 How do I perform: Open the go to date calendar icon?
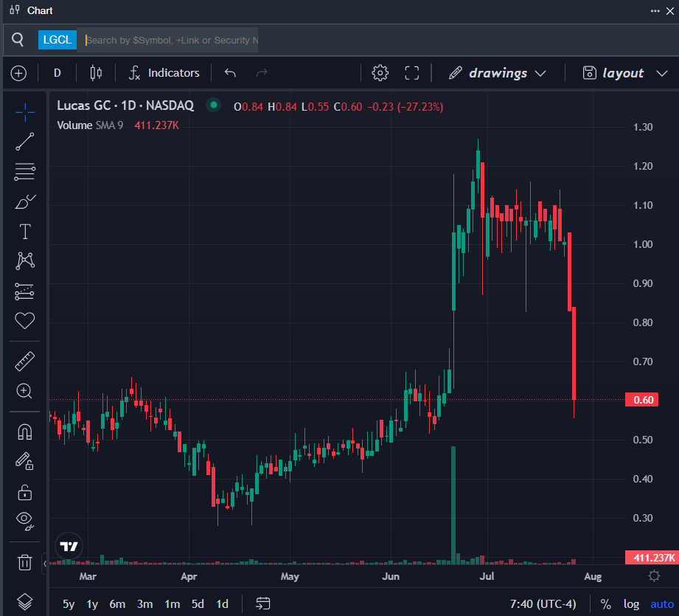pyautogui.click(x=263, y=603)
